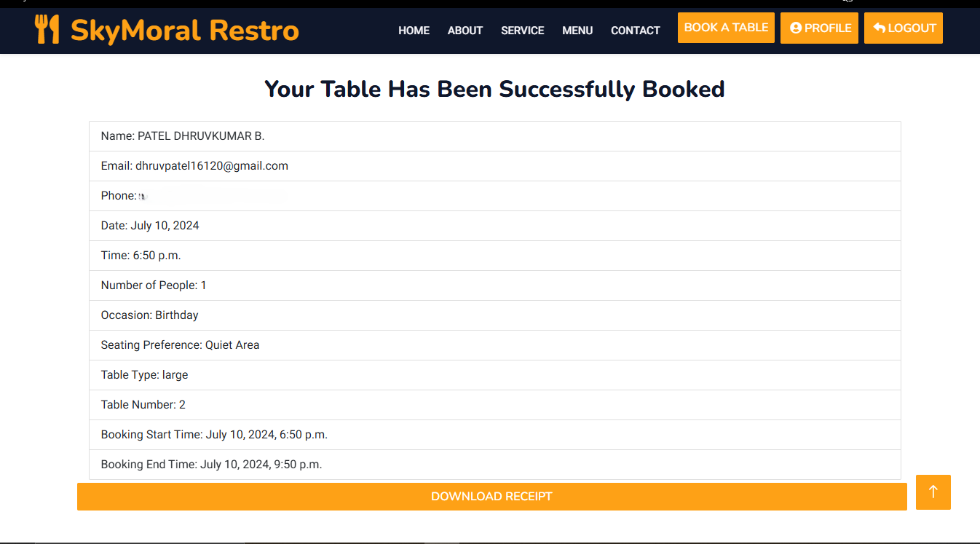
Task: Click the LOGOUT button
Action: [x=904, y=28]
